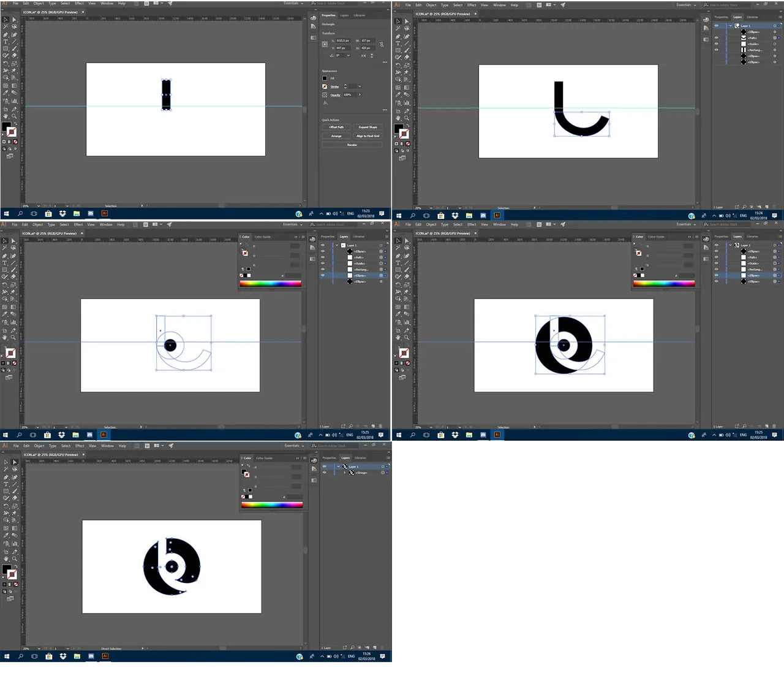Pick the Type tool in top-left screenshot
The width and height of the screenshot is (784, 673).
coord(6,41)
